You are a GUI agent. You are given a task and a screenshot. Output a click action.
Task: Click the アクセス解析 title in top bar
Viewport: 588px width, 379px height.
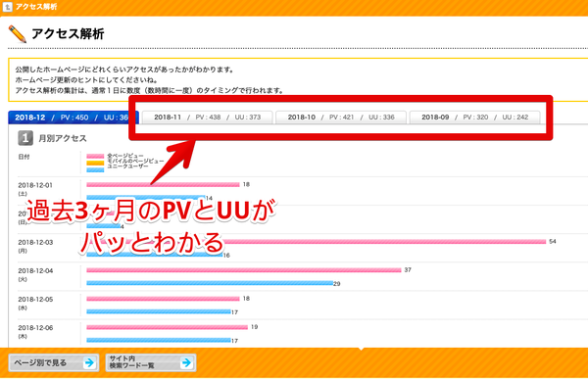[36, 7]
